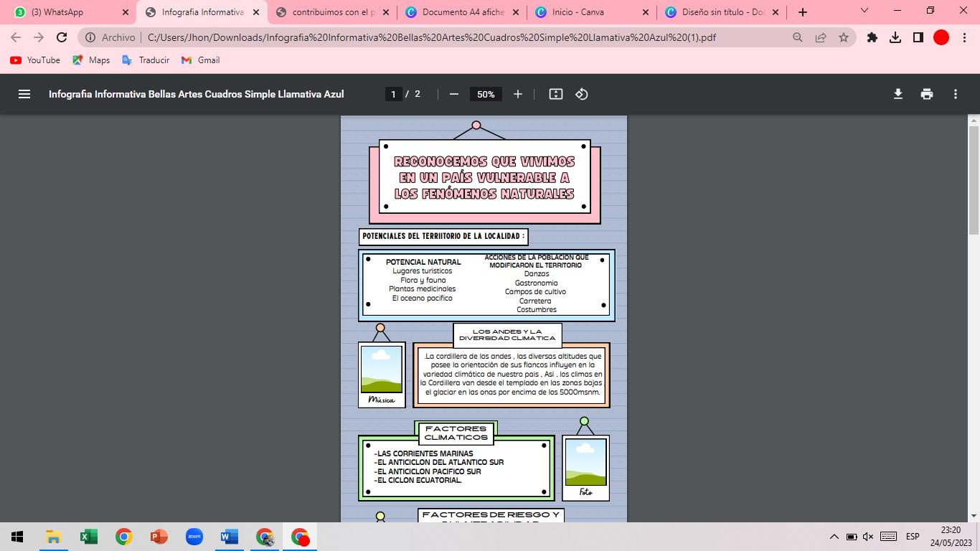
Task: Reload the current page
Action: pyautogui.click(x=62, y=37)
